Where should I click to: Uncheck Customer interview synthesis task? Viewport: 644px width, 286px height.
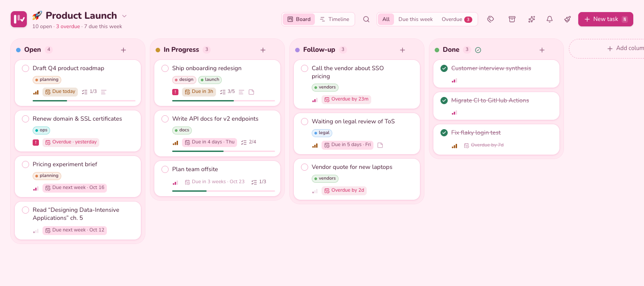click(x=444, y=68)
